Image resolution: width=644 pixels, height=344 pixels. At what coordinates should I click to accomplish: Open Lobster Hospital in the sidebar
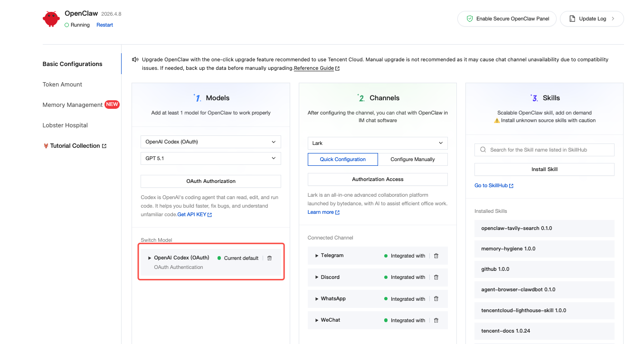65,125
